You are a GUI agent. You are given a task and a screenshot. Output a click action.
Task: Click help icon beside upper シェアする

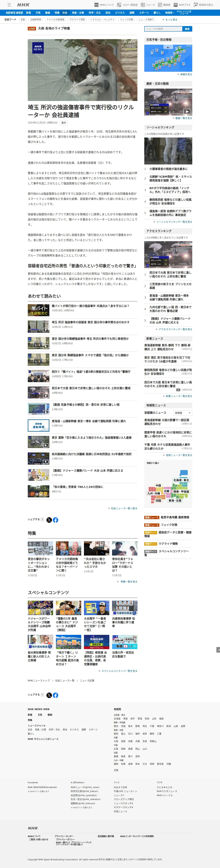coord(42,519)
